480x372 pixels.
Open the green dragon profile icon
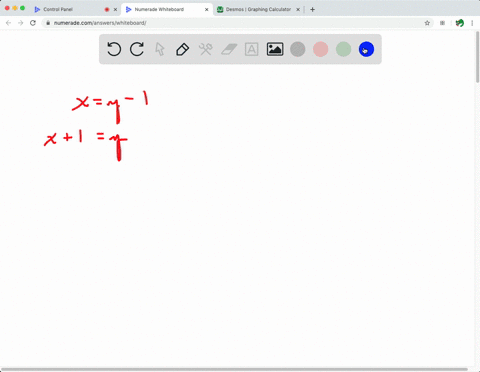460,23
